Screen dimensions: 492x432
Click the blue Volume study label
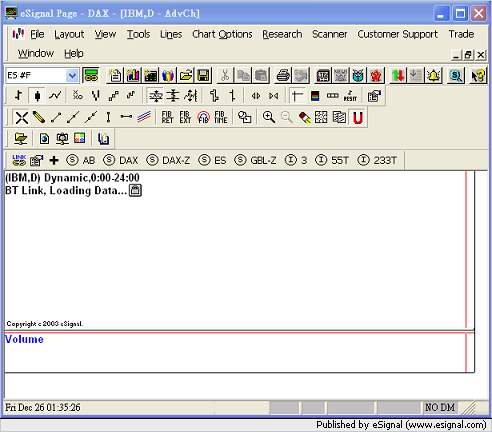24,339
